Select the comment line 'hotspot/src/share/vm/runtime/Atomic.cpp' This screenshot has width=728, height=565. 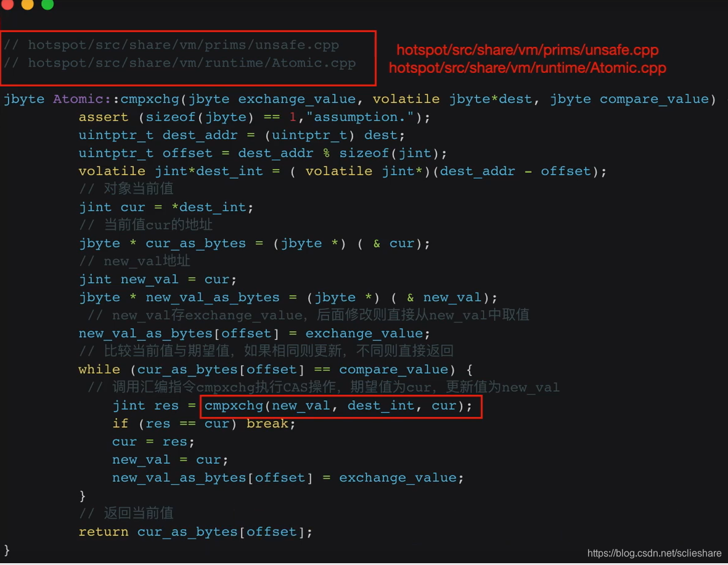[x=179, y=63]
